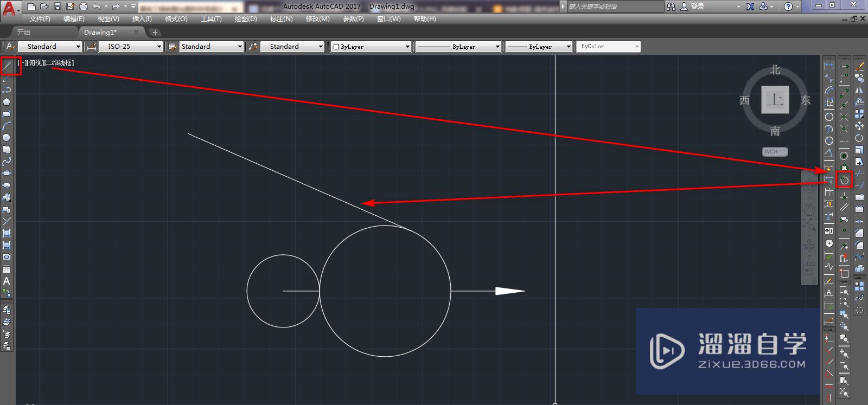Image resolution: width=868 pixels, height=405 pixels.
Task: Close the Drawing1* tab
Action: (x=137, y=33)
